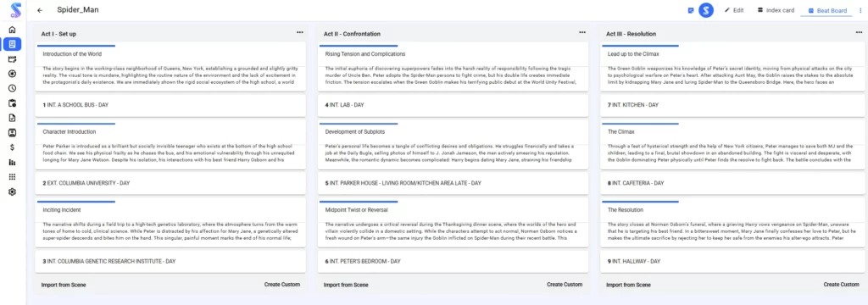Image resolution: width=868 pixels, height=305 pixels.
Task: Select scene 5 INT. PARKER HOUSE living room
Action: click(453, 183)
